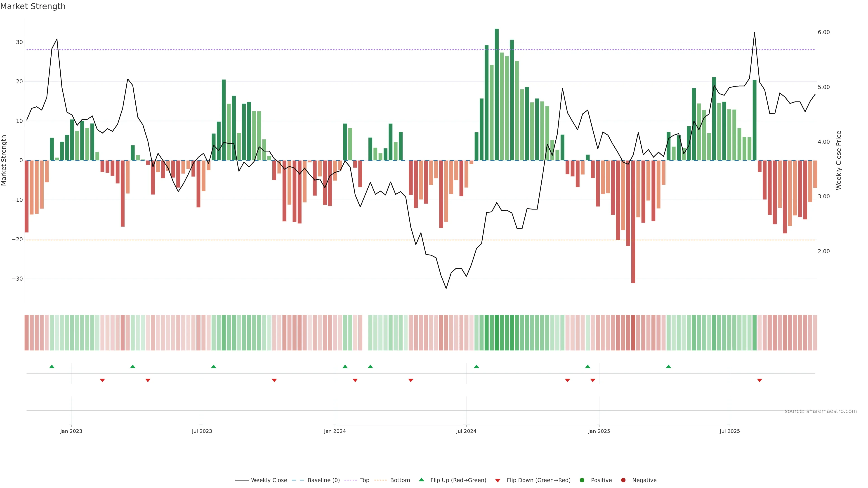Screen dimensions: 868x488
Task: Click the green Positive dot in the legend
Action: coord(582,480)
